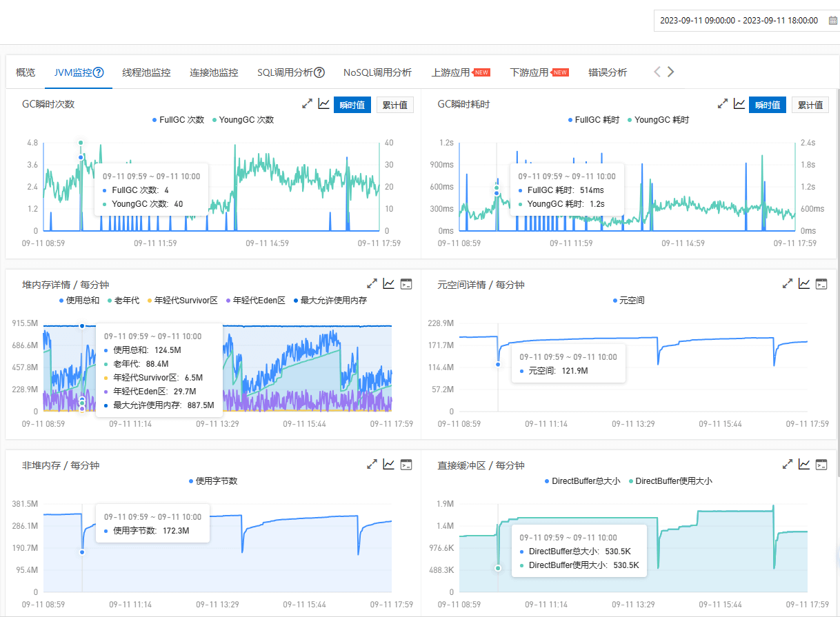Click the 直接缓冲区 / 每分钟 title

click(481, 465)
